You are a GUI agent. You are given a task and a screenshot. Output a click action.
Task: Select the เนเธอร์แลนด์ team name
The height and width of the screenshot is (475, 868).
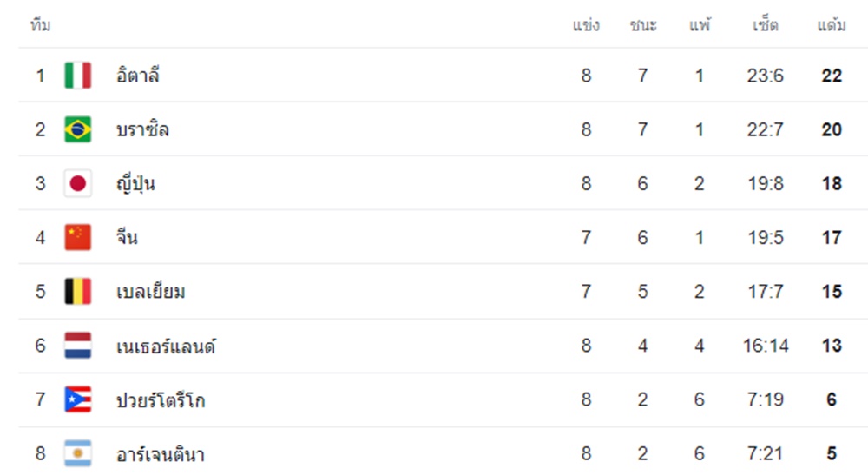tap(166, 346)
